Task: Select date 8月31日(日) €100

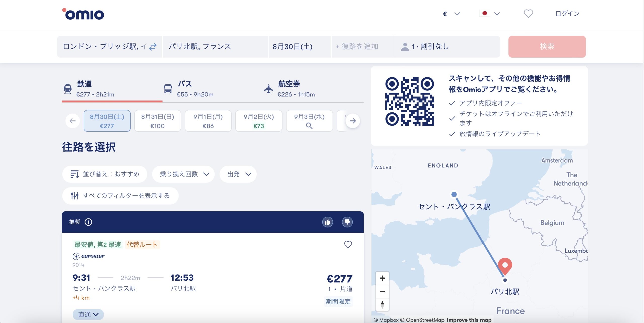Action: click(157, 121)
